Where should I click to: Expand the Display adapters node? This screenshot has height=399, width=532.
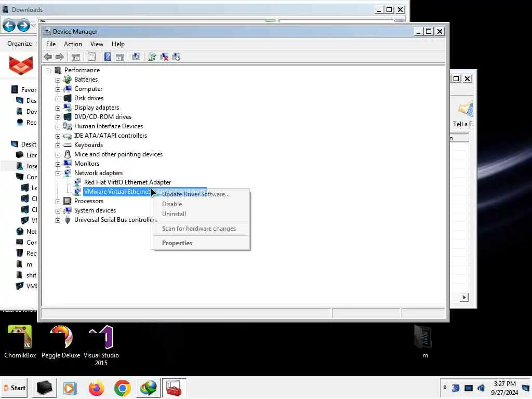tap(58, 108)
